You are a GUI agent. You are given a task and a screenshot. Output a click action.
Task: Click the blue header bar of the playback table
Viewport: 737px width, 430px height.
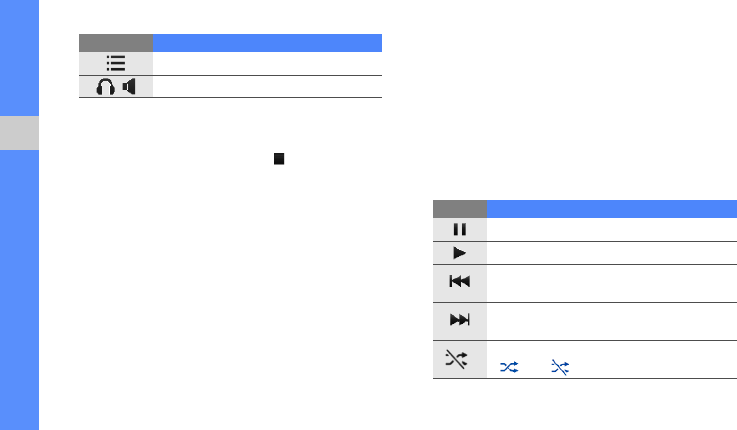click(x=612, y=209)
